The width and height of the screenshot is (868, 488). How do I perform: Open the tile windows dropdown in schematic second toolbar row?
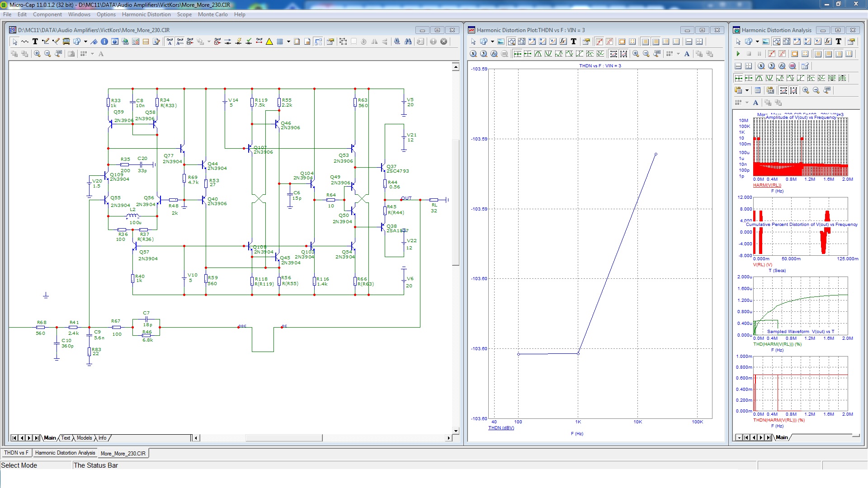(x=92, y=54)
